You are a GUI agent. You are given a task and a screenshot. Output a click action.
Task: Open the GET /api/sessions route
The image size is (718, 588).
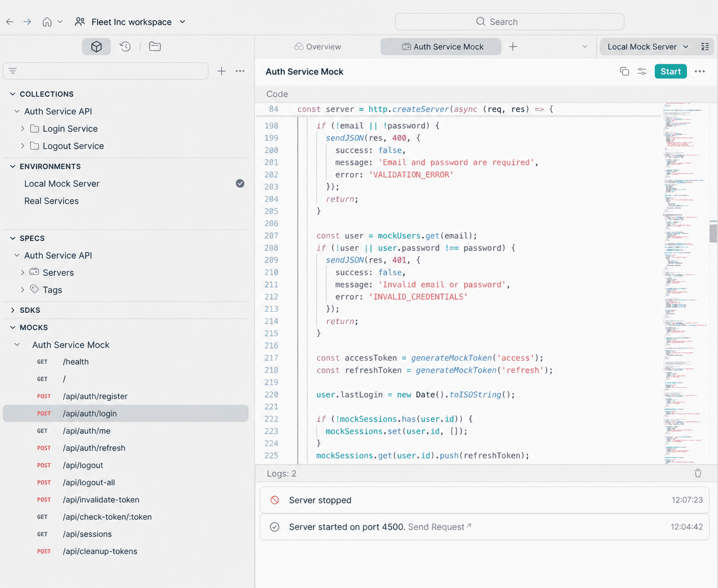tap(126, 534)
